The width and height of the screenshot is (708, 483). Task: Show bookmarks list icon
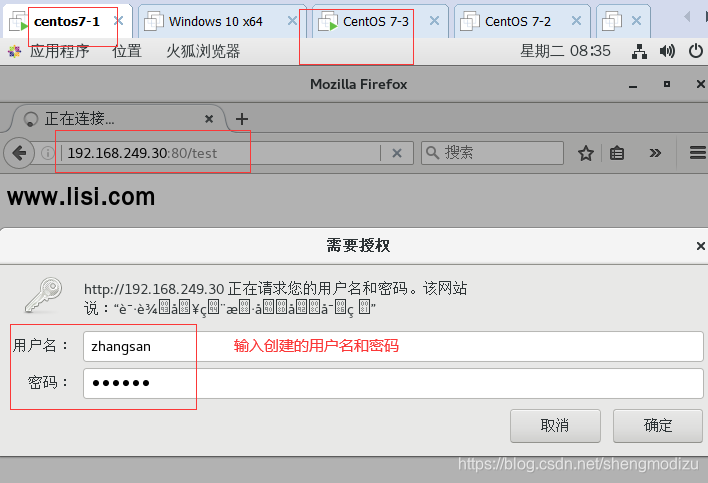point(617,153)
